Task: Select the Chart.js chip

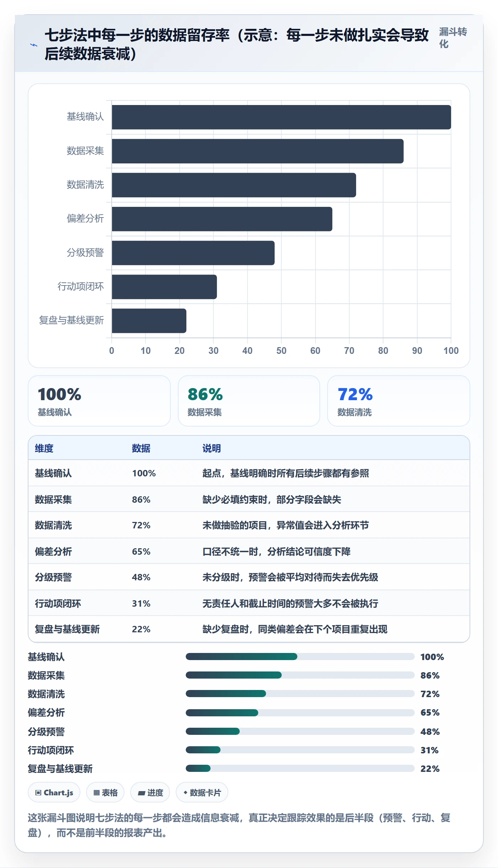Action: click(x=54, y=792)
